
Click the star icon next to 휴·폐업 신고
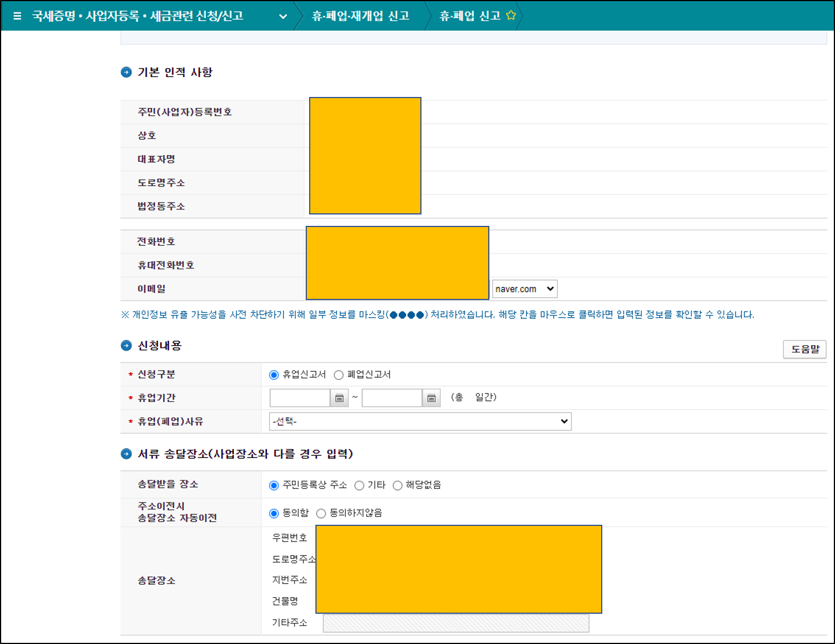click(510, 15)
